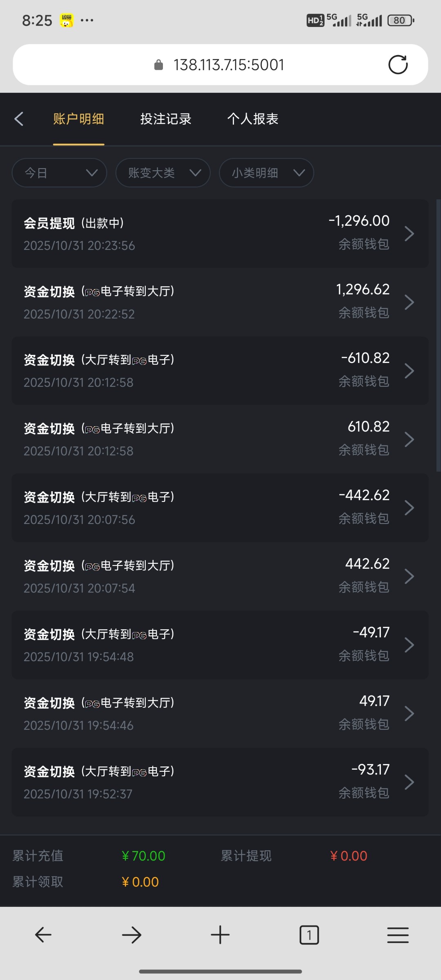View the 49.17 transfer at 19:54:46
Screen dimensions: 441x980
[x=220, y=714]
